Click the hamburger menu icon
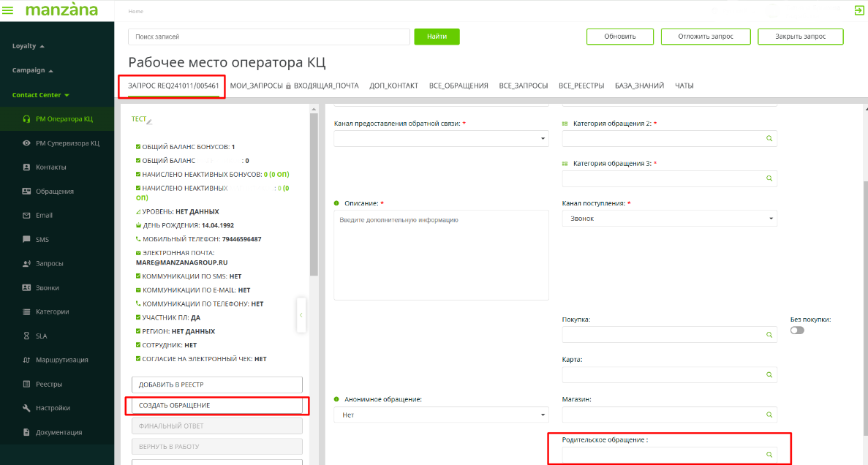The image size is (868, 465). coord(8,10)
